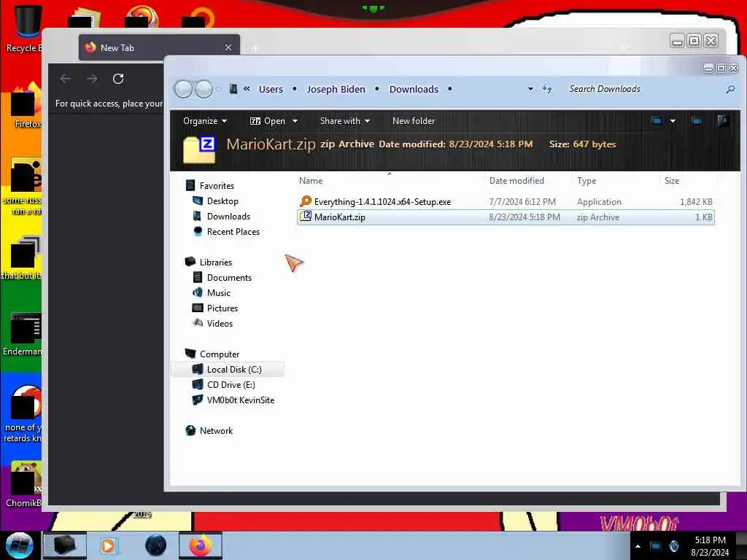This screenshot has height=560, width=747.
Task: Select Everything-1.4.1.1024.x64-Setup.exe file name
Action: (x=382, y=202)
